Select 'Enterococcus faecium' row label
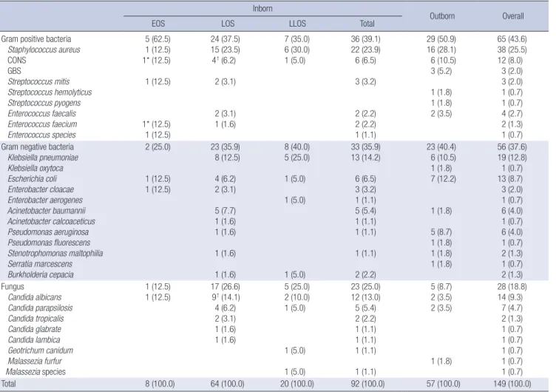Viewport: 556px width, 392px height. click(x=42, y=124)
